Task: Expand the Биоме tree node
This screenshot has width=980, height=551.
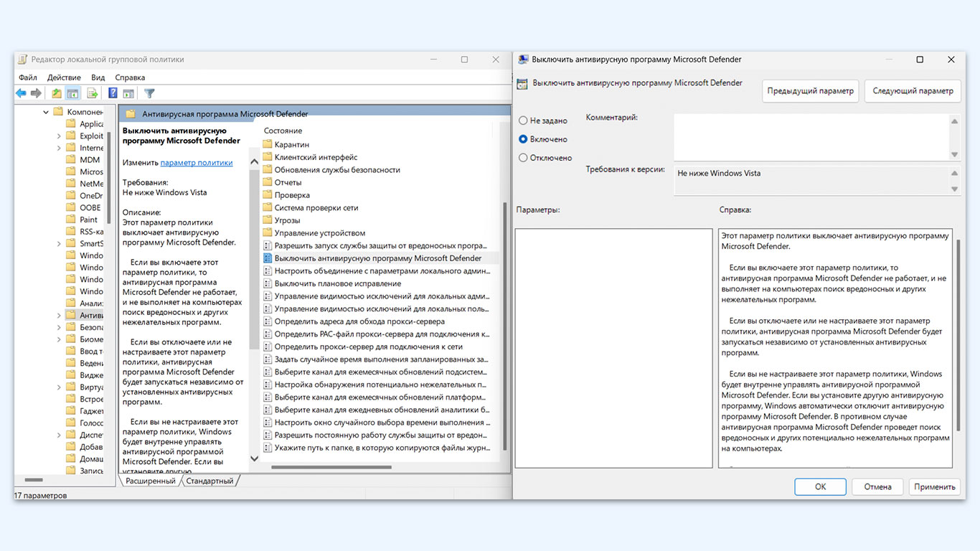Action: click(x=59, y=339)
